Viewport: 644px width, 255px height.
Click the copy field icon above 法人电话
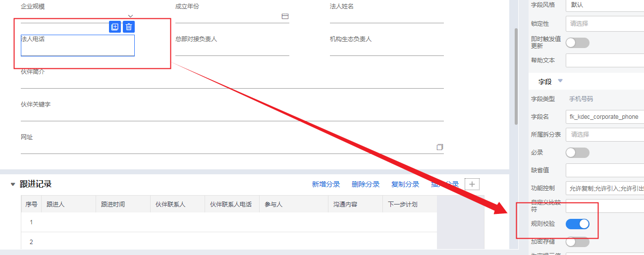pos(114,27)
